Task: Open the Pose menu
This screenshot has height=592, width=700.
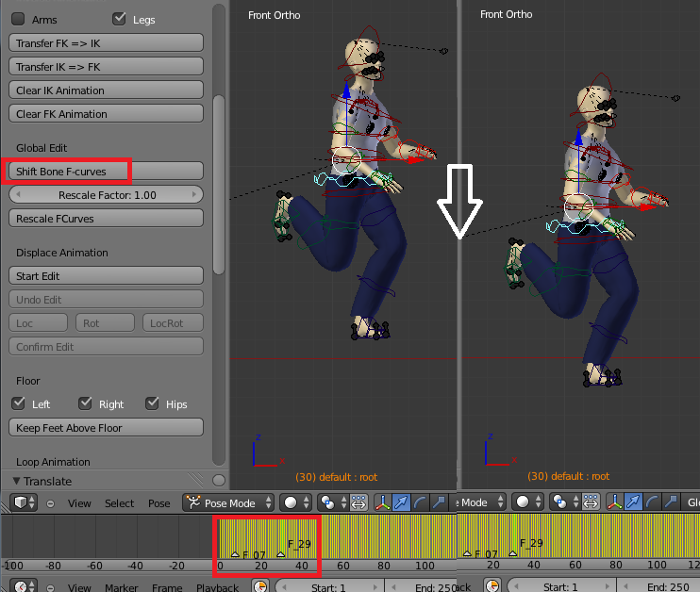Action: (x=158, y=502)
